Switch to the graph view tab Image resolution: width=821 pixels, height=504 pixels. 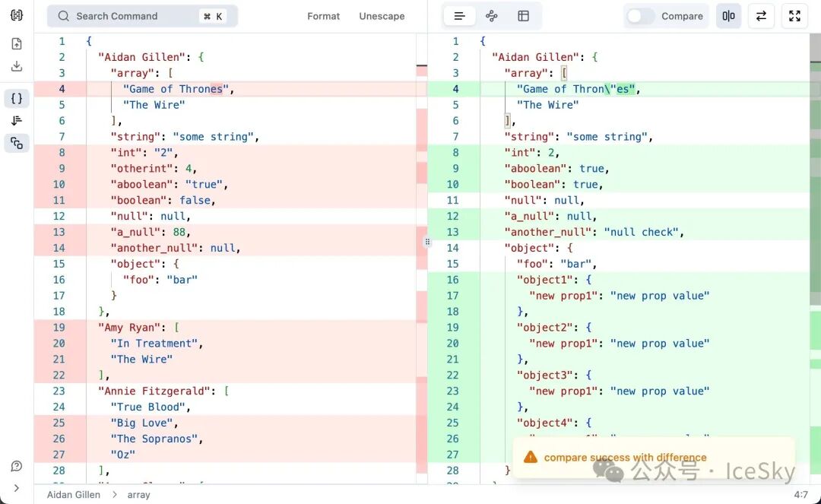pos(491,16)
